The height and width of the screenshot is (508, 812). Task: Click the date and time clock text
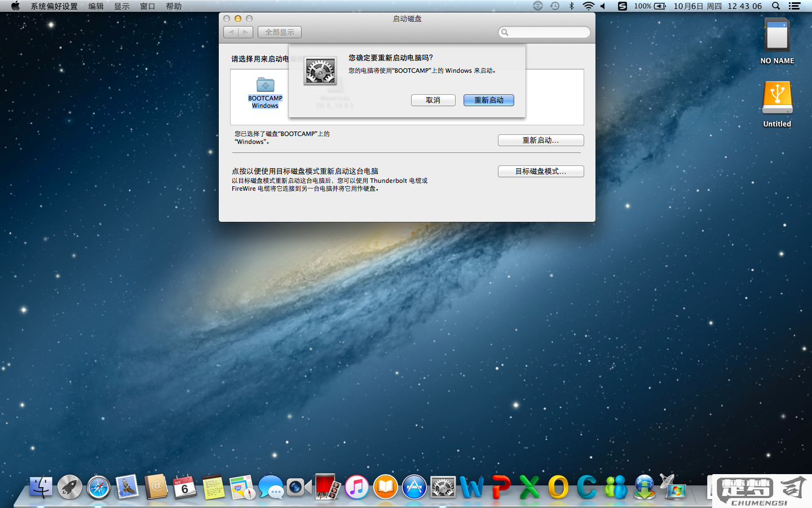pos(718,6)
